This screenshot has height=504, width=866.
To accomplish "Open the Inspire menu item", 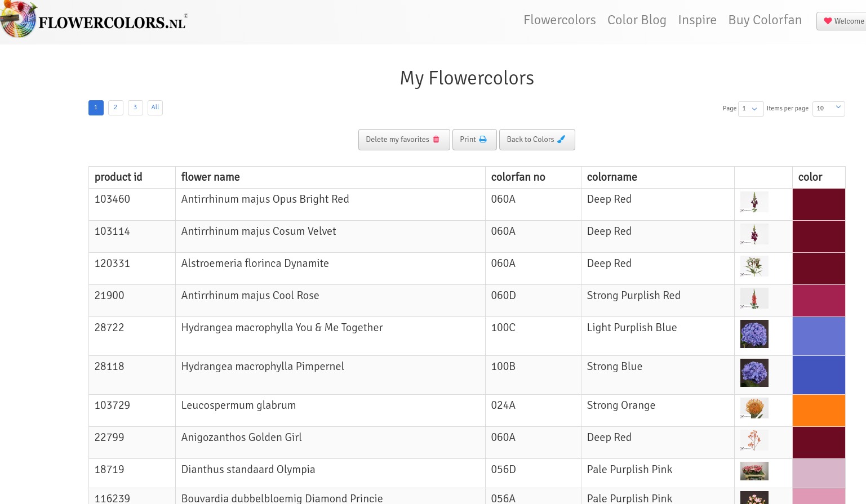I will tap(697, 20).
